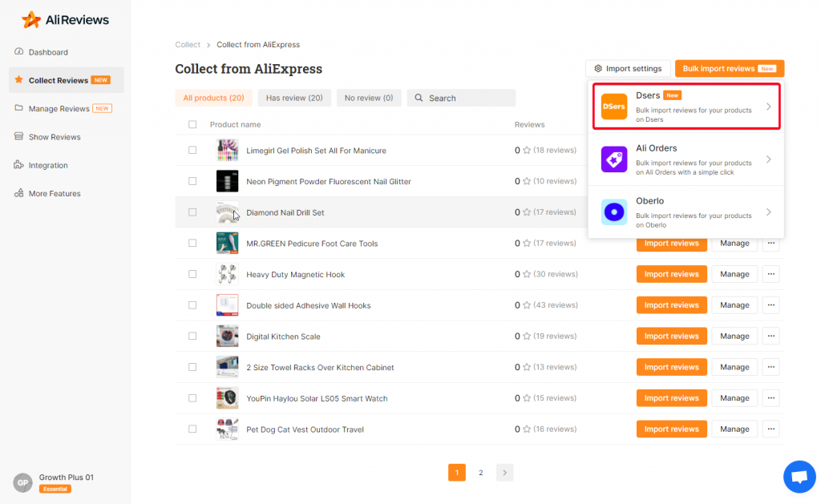Click the Manage Reviews folder icon
Viewport: 821px width, 504px height.
point(19,108)
